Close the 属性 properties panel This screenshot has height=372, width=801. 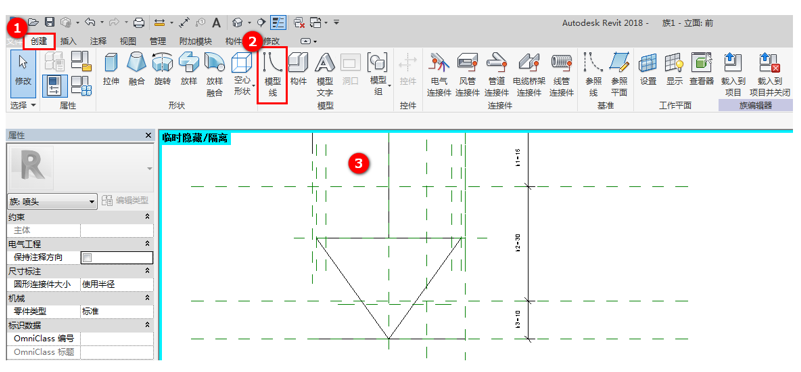148,135
